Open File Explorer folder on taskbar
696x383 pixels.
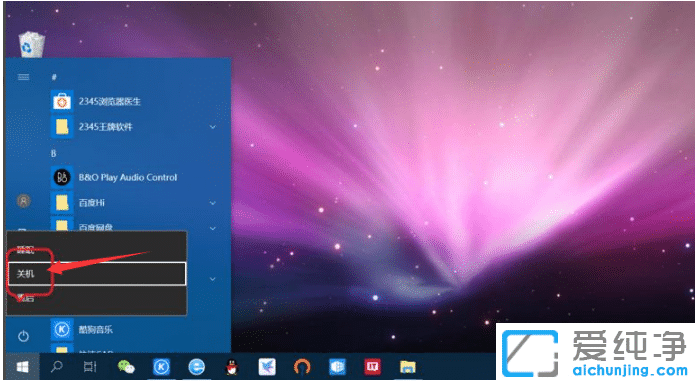tap(407, 367)
